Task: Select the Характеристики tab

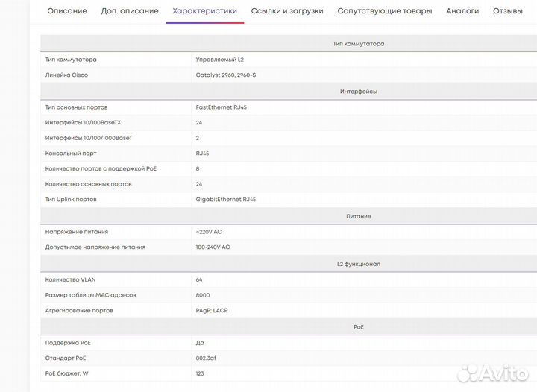Action: [x=205, y=11]
